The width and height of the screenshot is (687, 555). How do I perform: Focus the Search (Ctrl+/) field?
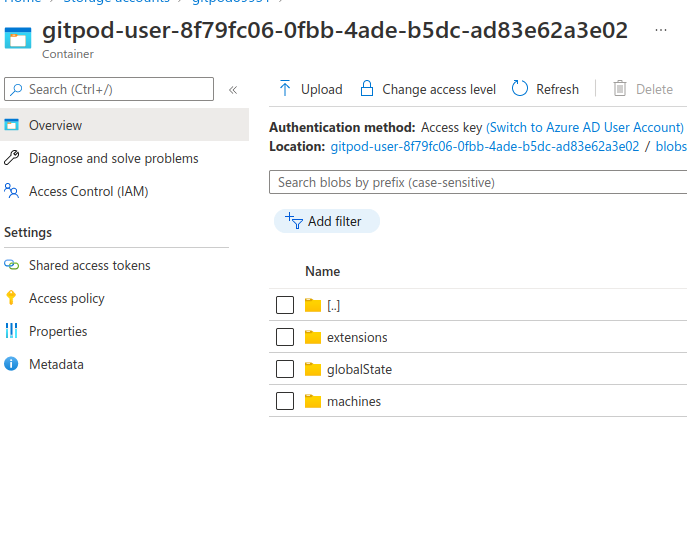[x=109, y=89]
